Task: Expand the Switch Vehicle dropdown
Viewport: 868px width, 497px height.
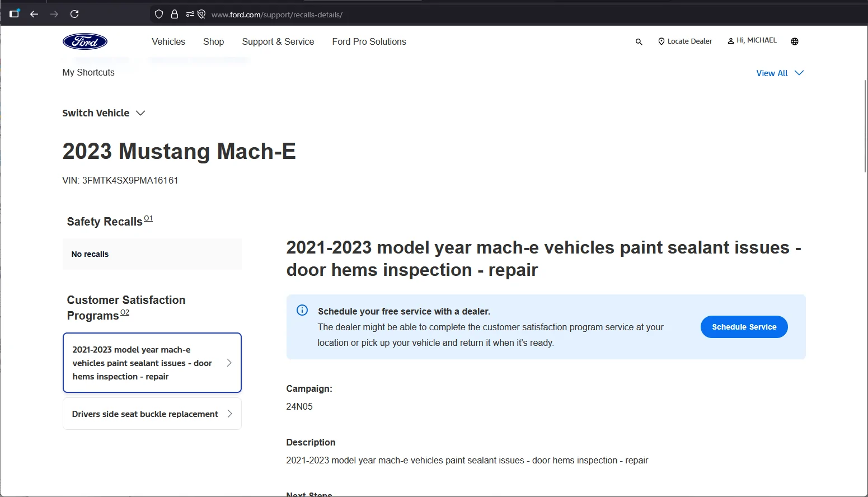Action: pyautogui.click(x=104, y=113)
